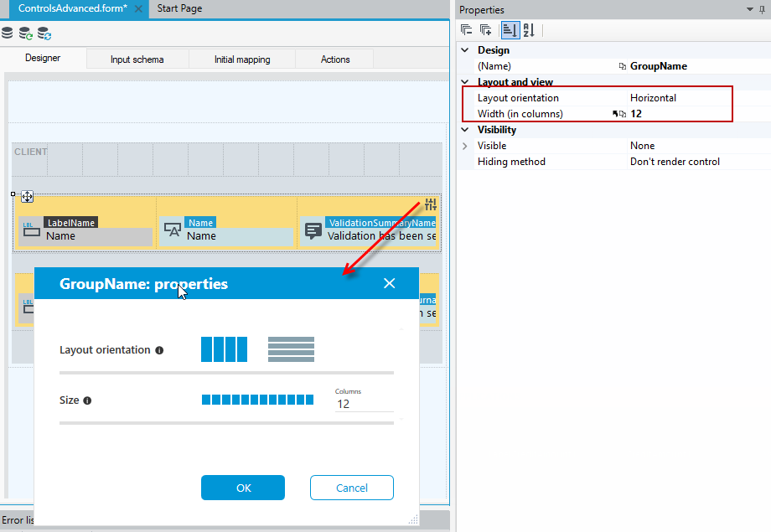
Task: Sort Properties alphabetically with the AZ icon
Action: 529,30
